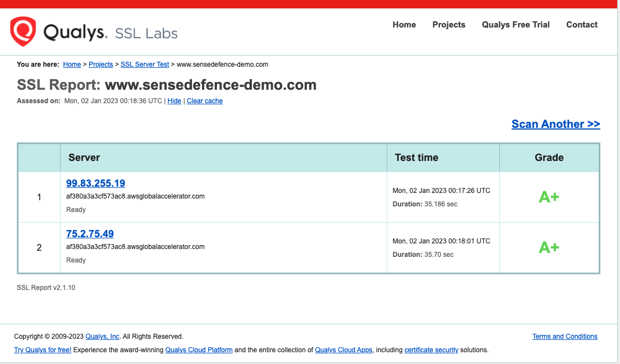
Task: Open Qualys Free Trial in top navigation
Action: click(x=516, y=25)
